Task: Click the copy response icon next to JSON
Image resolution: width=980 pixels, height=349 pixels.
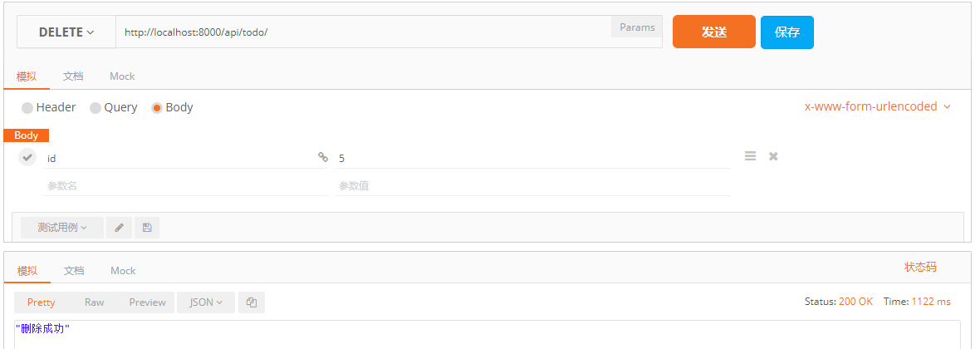Action: 252,302
